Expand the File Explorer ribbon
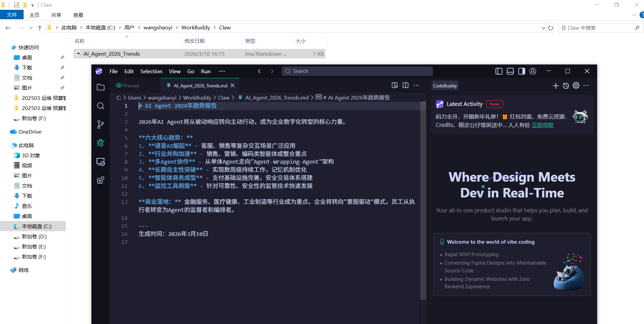The width and height of the screenshot is (644, 324). pos(634,15)
